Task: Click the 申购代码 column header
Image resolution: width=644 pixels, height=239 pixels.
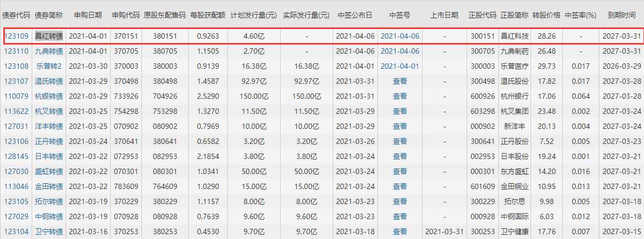Action: 126,15
